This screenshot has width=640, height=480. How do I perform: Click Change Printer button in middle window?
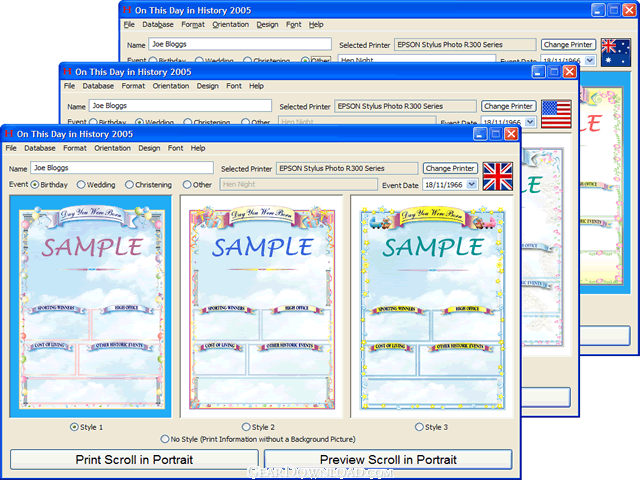click(x=509, y=106)
